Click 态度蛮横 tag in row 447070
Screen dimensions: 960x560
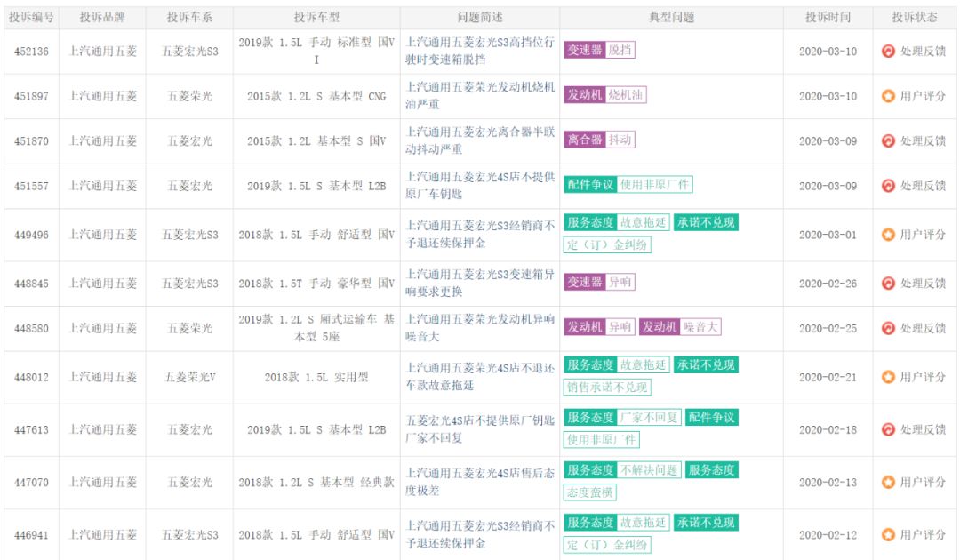[590, 492]
